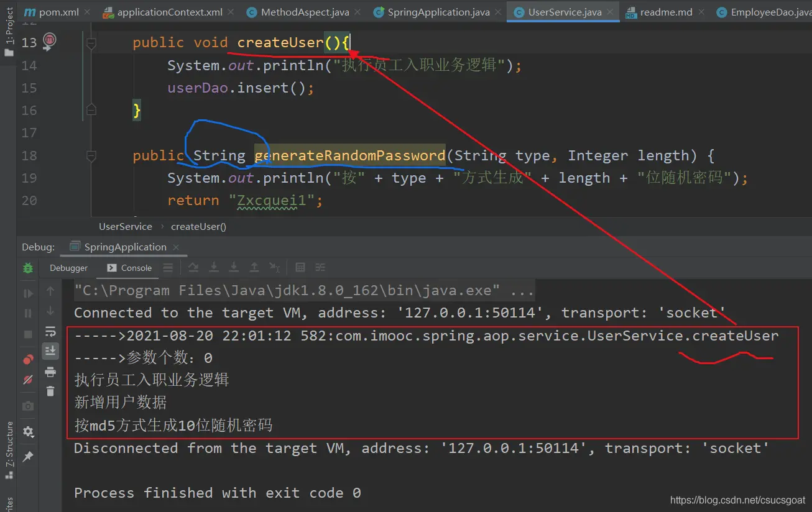Image resolution: width=812 pixels, height=512 pixels.
Task: Clear all console output with trash icon
Action: coord(50,391)
